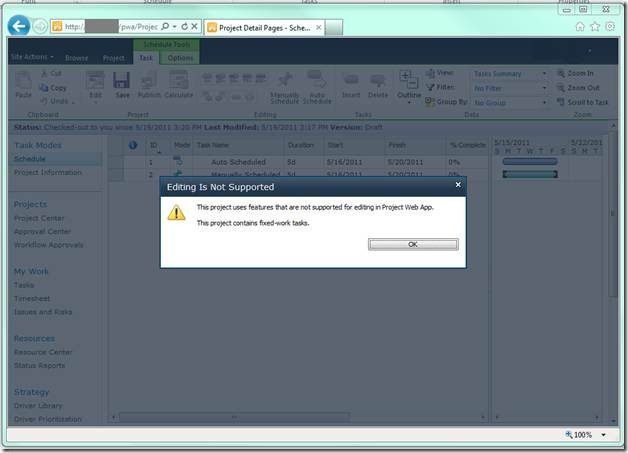The width and height of the screenshot is (628, 453).
Task: Click the Manually Scheduled Gantt bar
Action: pos(530,174)
